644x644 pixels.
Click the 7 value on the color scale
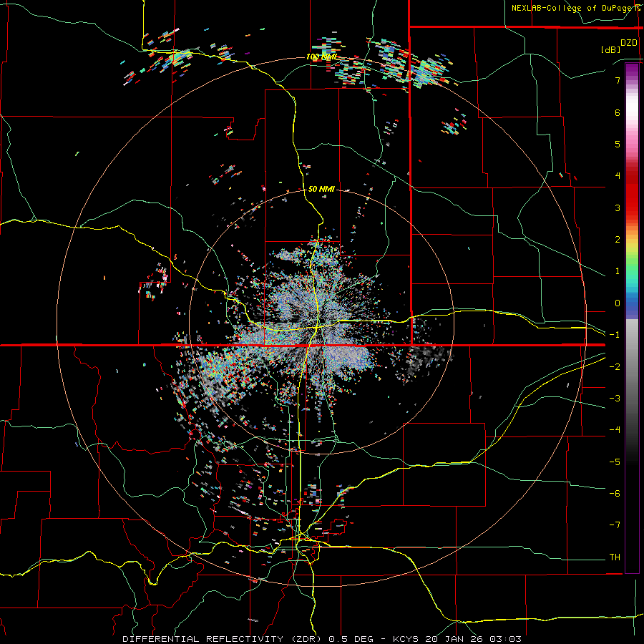point(618,80)
